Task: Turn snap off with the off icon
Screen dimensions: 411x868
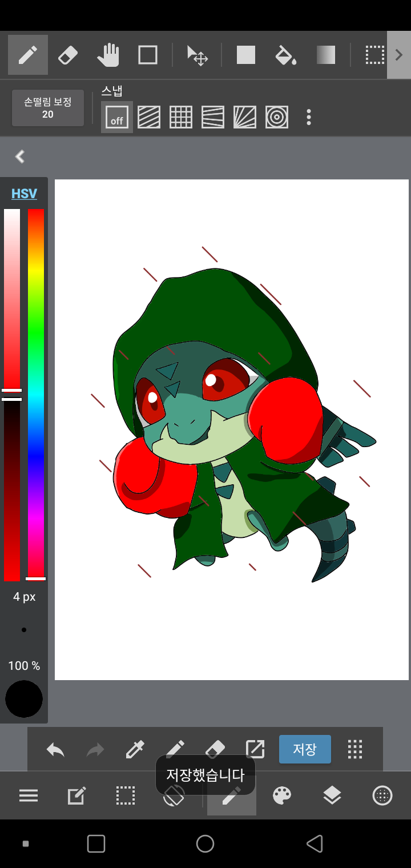Action: (117, 117)
